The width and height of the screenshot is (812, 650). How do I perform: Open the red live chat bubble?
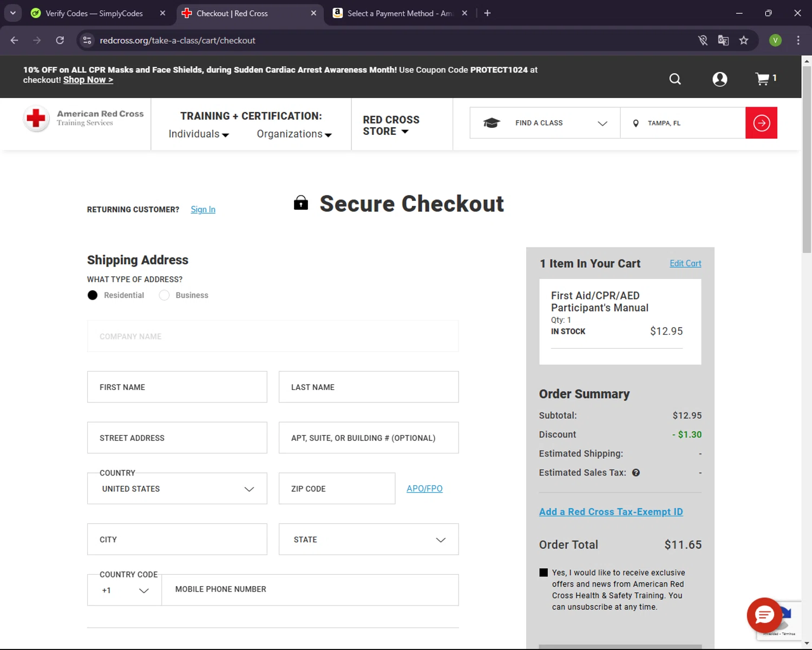764,615
